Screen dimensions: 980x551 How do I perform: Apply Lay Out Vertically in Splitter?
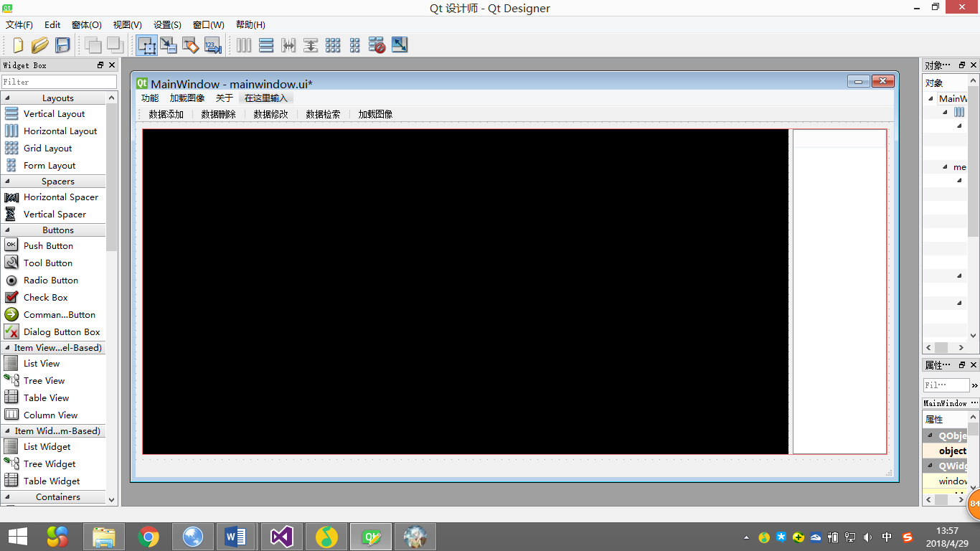(311, 45)
